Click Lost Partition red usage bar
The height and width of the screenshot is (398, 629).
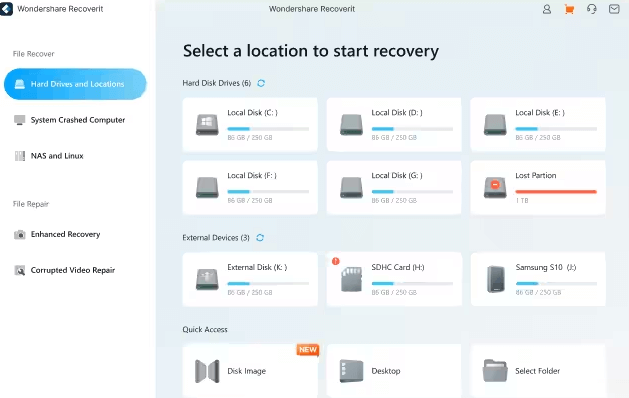pyautogui.click(x=556, y=192)
